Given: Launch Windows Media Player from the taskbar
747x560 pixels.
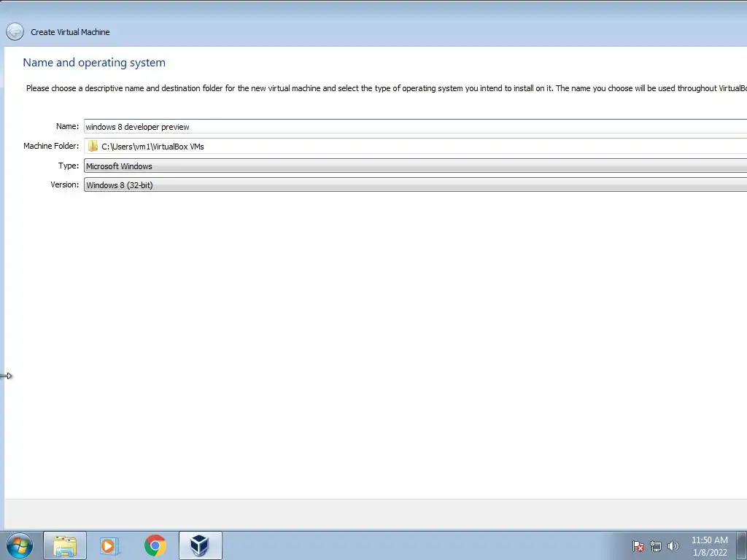Looking at the screenshot, I should (109, 545).
